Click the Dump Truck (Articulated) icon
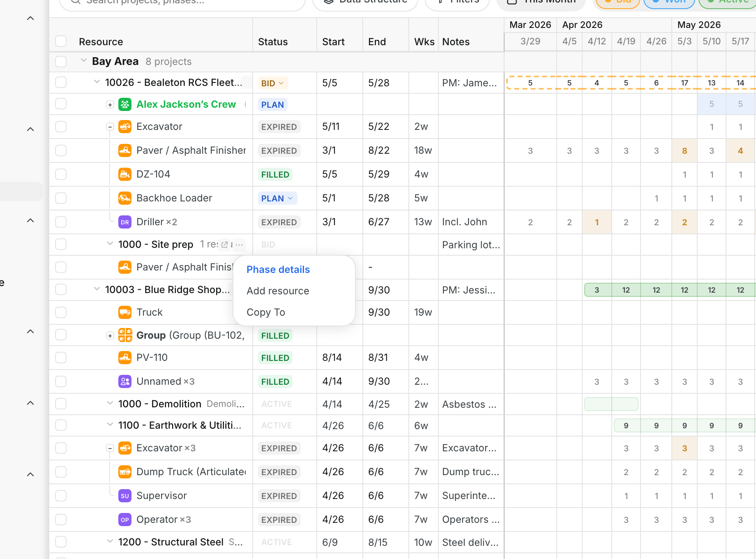 (125, 472)
